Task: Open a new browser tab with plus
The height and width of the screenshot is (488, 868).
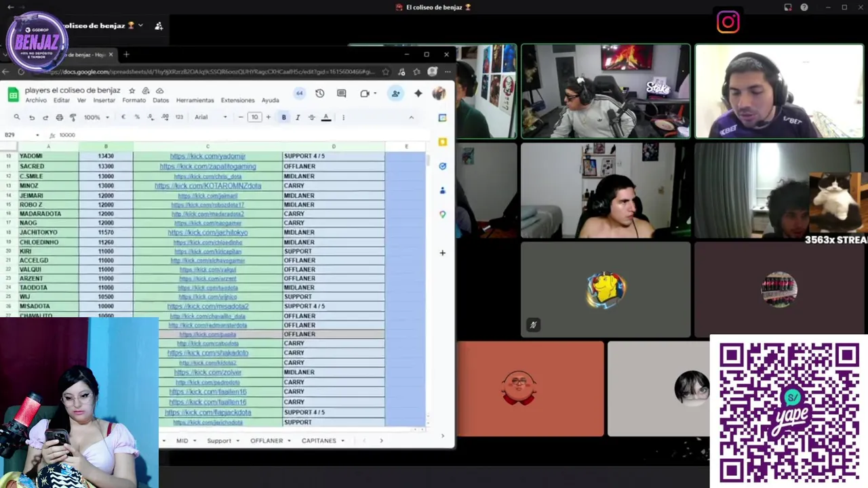Action: pyautogui.click(x=126, y=54)
